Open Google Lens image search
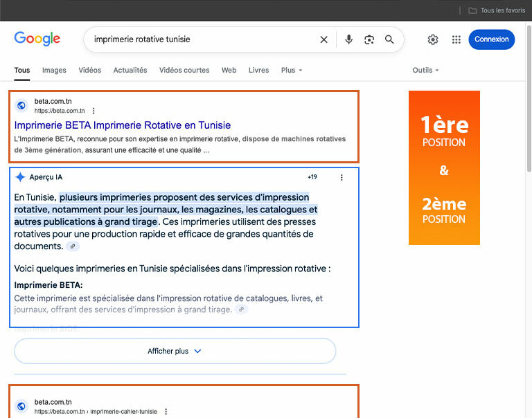The width and height of the screenshot is (532, 418). click(x=369, y=39)
